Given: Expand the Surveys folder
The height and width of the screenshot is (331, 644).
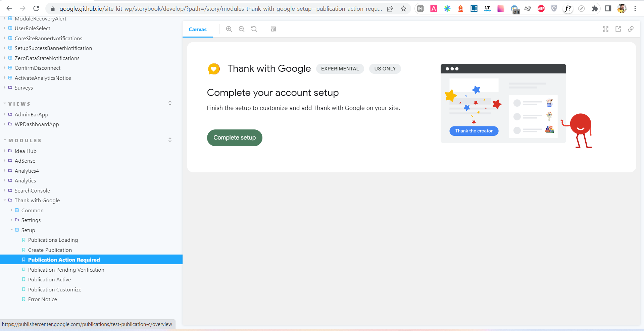Looking at the screenshot, I should coord(23,88).
